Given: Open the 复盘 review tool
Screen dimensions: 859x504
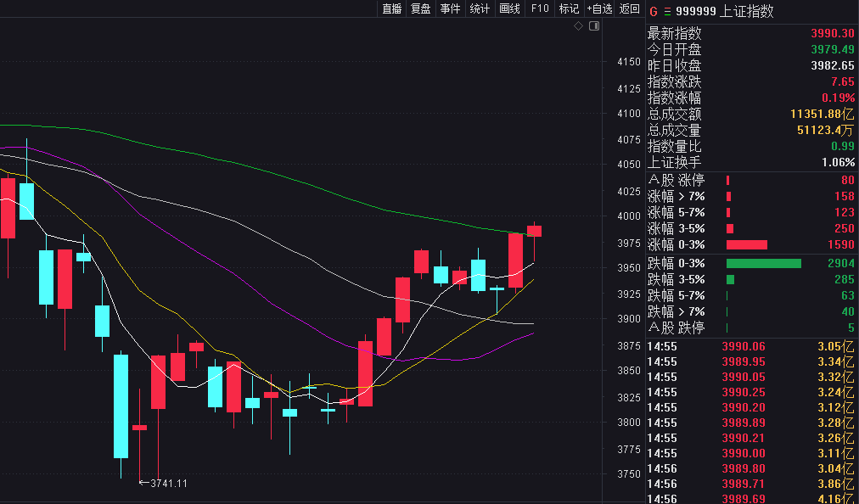Looking at the screenshot, I should point(421,8).
